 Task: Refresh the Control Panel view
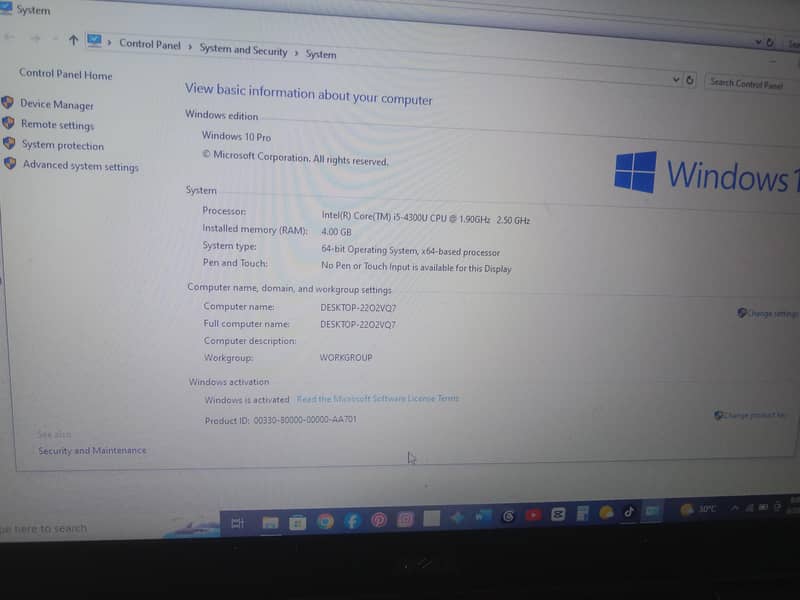click(x=690, y=80)
